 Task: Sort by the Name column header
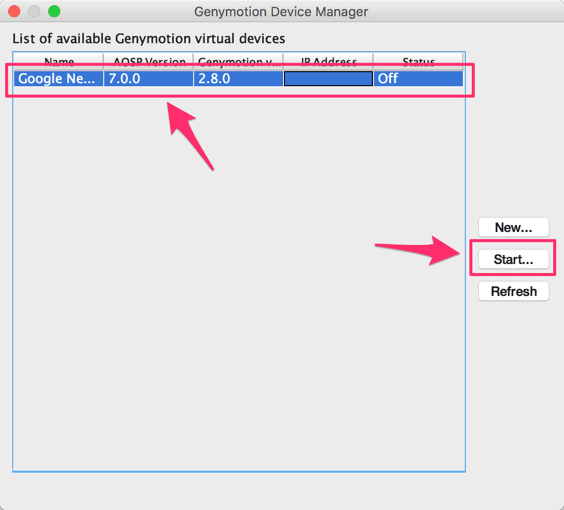(x=59, y=62)
